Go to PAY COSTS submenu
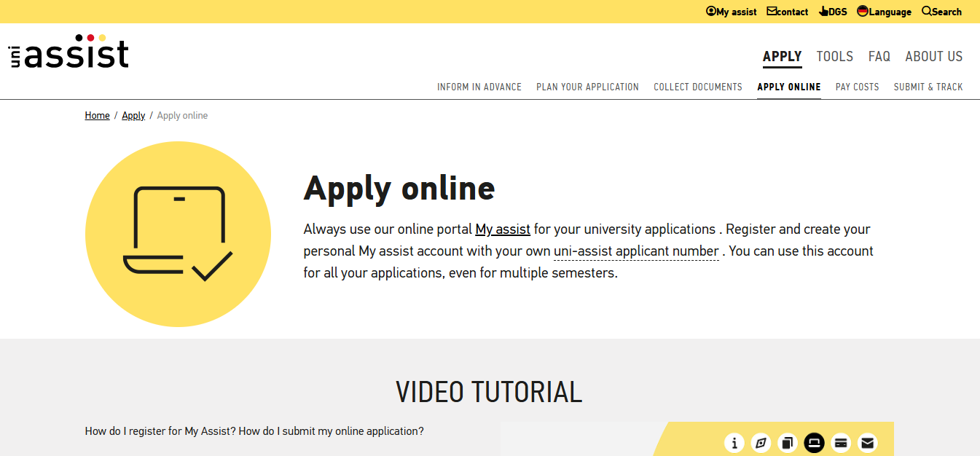The height and width of the screenshot is (456, 980). (858, 87)
